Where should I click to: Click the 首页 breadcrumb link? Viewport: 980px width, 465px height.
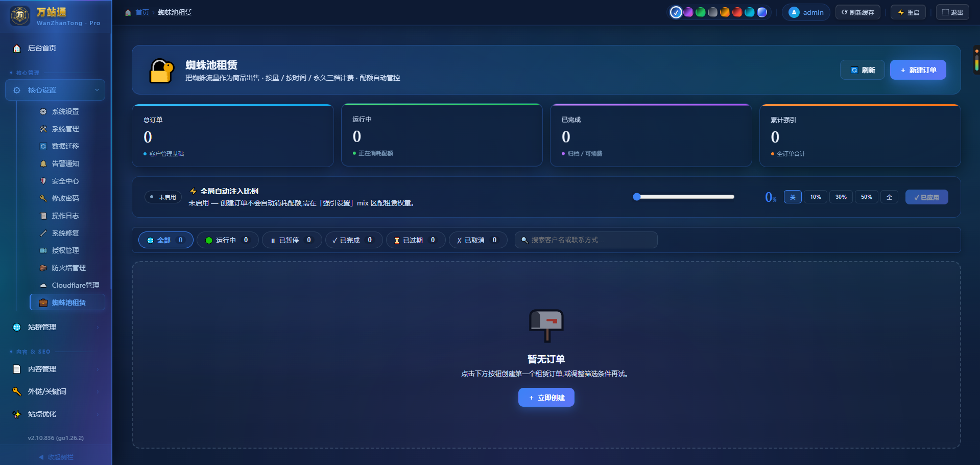point(142,12)
